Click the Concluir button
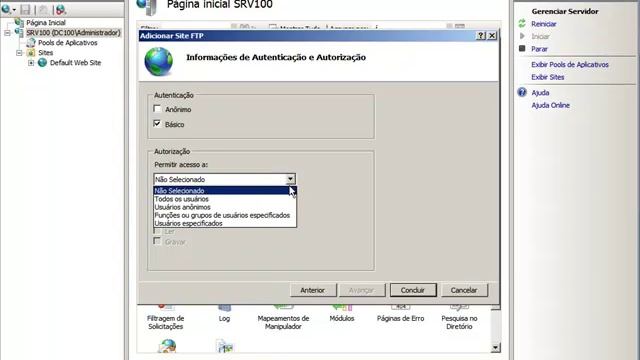Screen dimensions: 640x360 413,290
